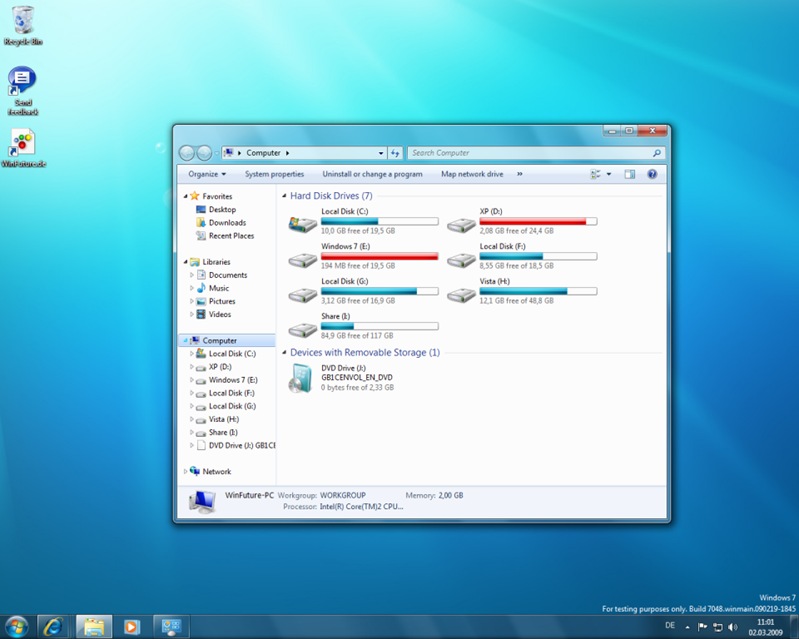Expand the Network tree node
Image resolution: width=799 pixels, height=639 pixels.
pyautogui.click(x=185, y=472)
